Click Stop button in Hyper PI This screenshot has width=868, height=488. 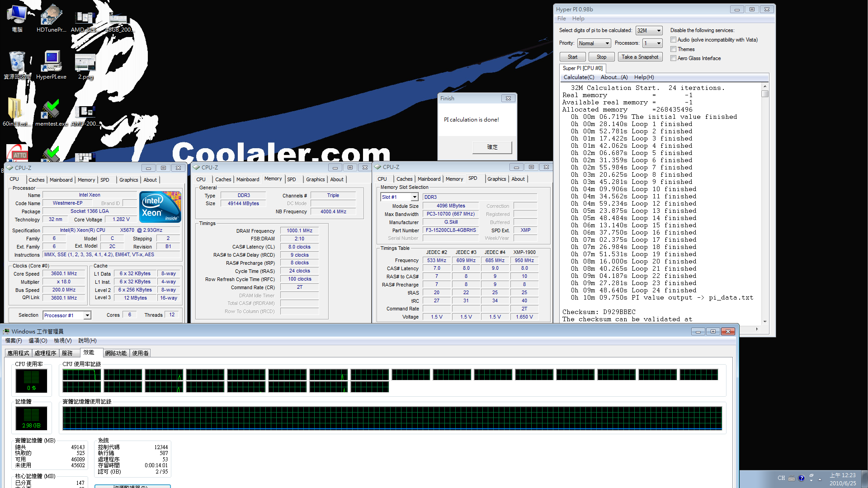pos(602,57)
